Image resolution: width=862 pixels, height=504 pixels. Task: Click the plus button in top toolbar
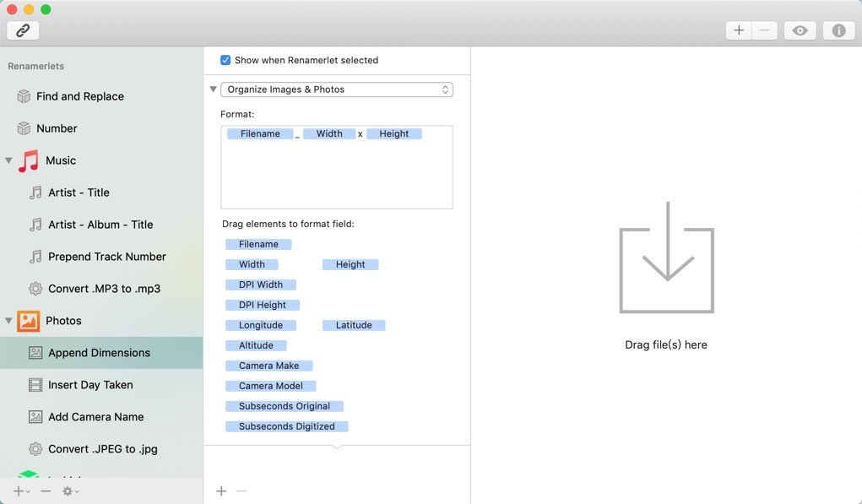pyautogui.click(x=739, y=30)
